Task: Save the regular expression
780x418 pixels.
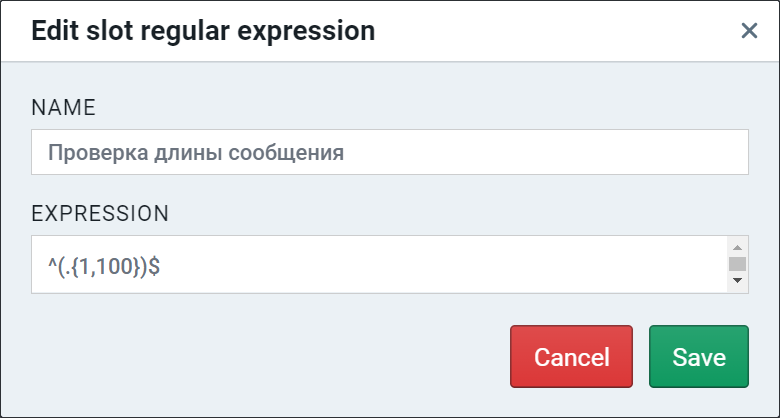Action: [698, 356]
